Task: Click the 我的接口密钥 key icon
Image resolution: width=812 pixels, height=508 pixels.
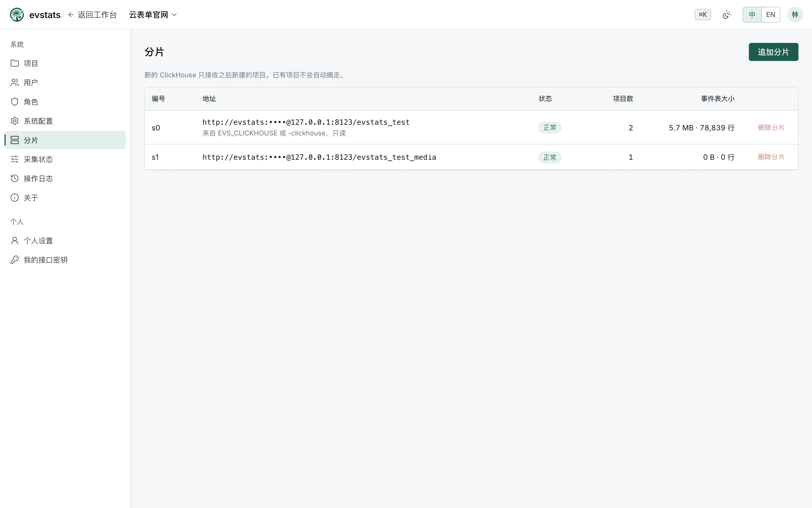Action: pos(14,259)
